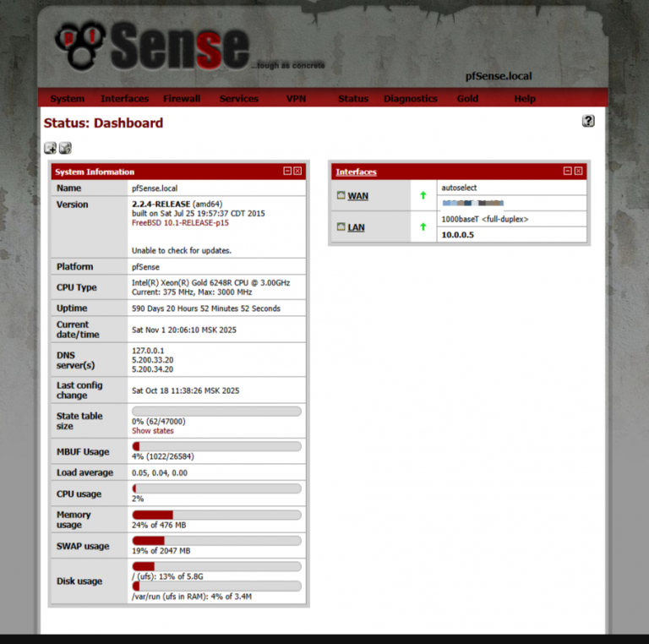
Task: Minimize the Interfaces widget
Action: click(568, 171)
